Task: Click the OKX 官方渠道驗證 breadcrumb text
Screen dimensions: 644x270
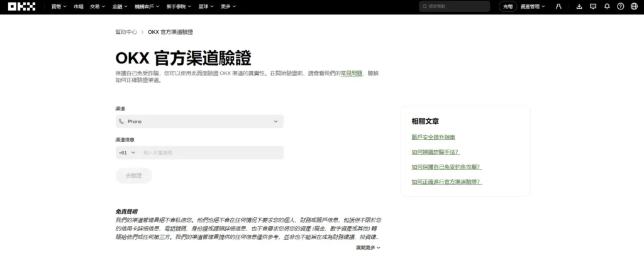Action: pos(170,32)
